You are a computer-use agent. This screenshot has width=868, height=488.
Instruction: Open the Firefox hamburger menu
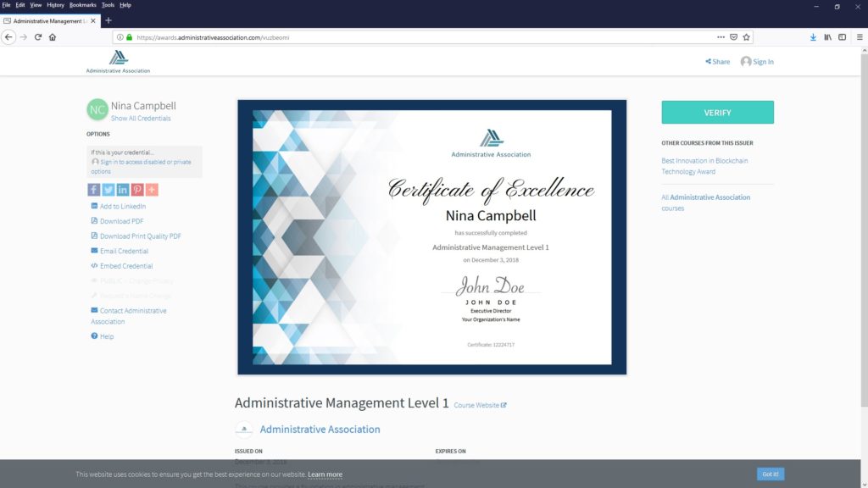(x=860, y=37)
